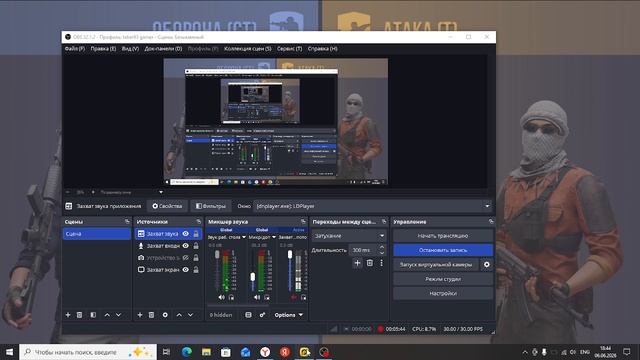Viewport: 640px width, 360px height.
Task: Click Запуск виртуальной камеры button
Action: tap(436, 264)
